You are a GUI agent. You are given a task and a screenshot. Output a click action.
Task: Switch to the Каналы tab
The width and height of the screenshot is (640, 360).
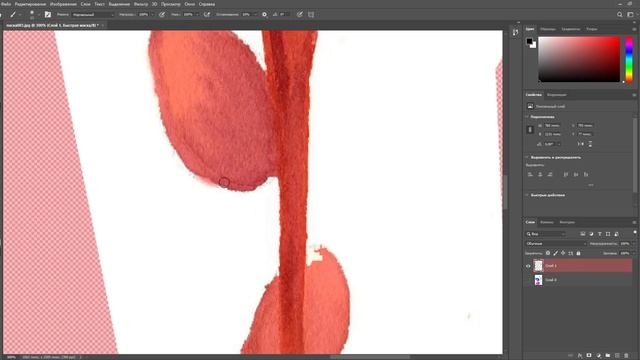point(547,222)
